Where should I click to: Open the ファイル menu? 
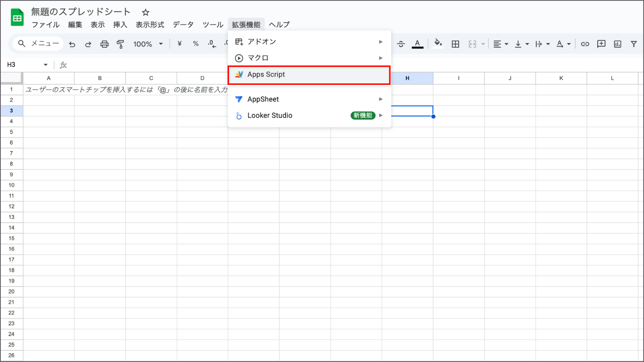point(45,25)
